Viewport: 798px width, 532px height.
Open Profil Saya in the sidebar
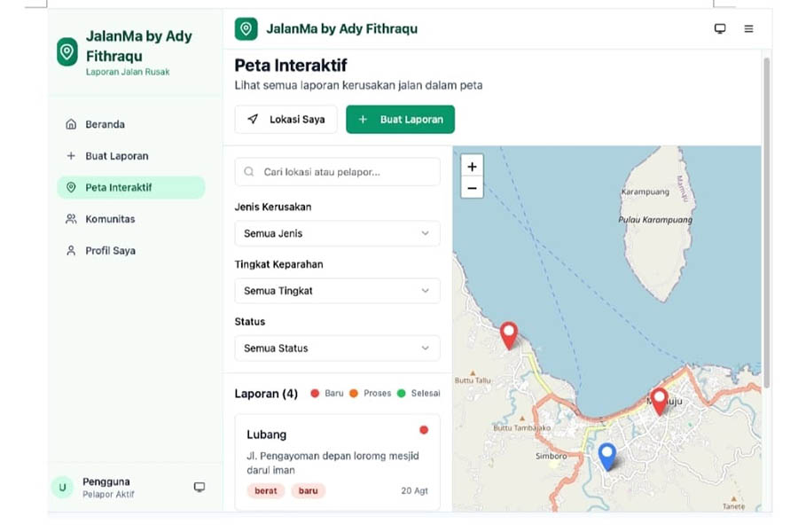110,251
